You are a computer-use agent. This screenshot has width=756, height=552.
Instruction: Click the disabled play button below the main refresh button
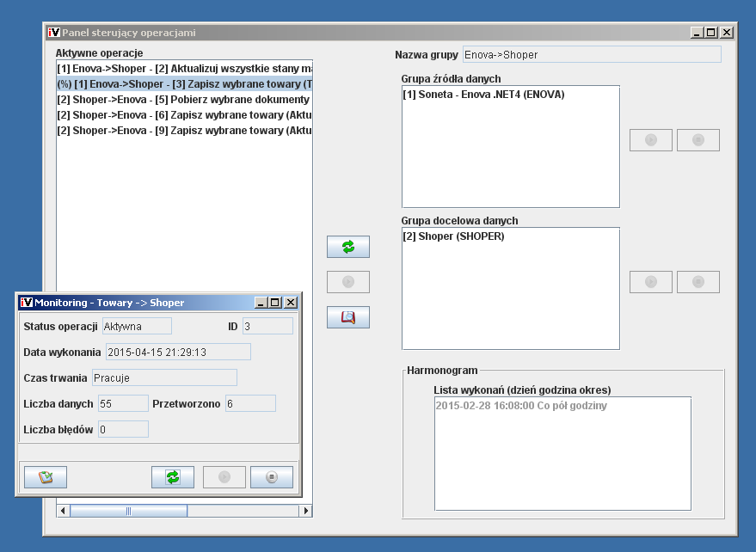click(x=348, y=282)
